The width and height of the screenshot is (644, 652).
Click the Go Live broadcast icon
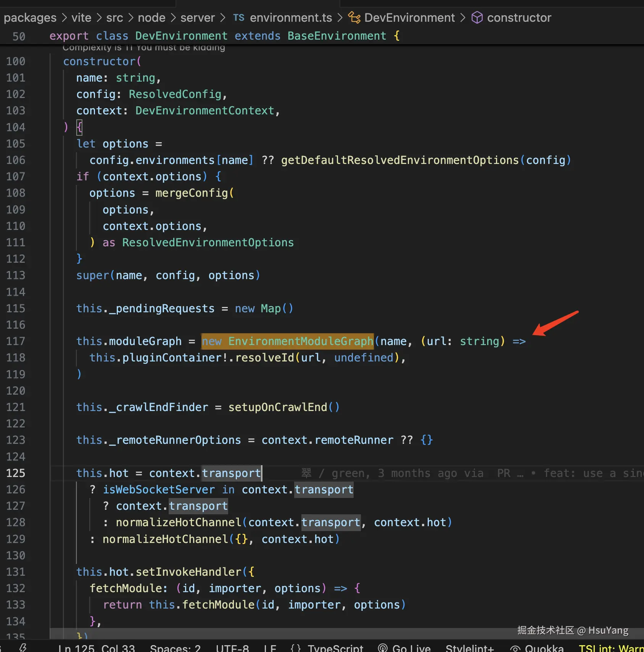[x=383, y=648]
